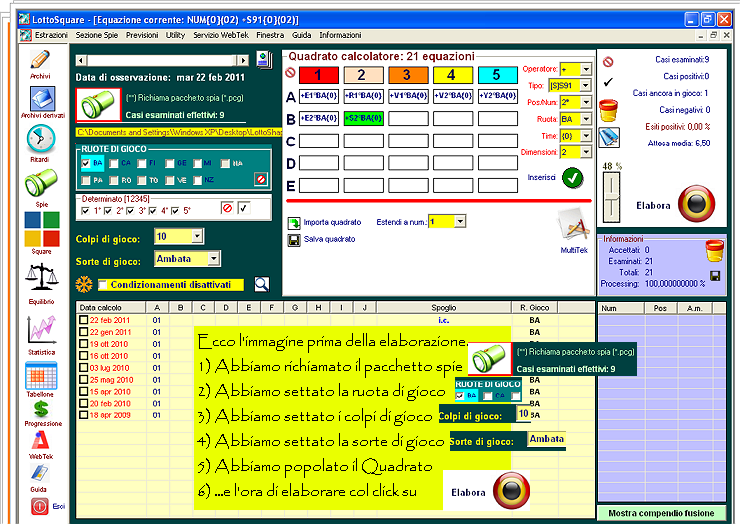Click the Importa quadrato icon
This screenshot has width=740, height=524.
(294, 222)
